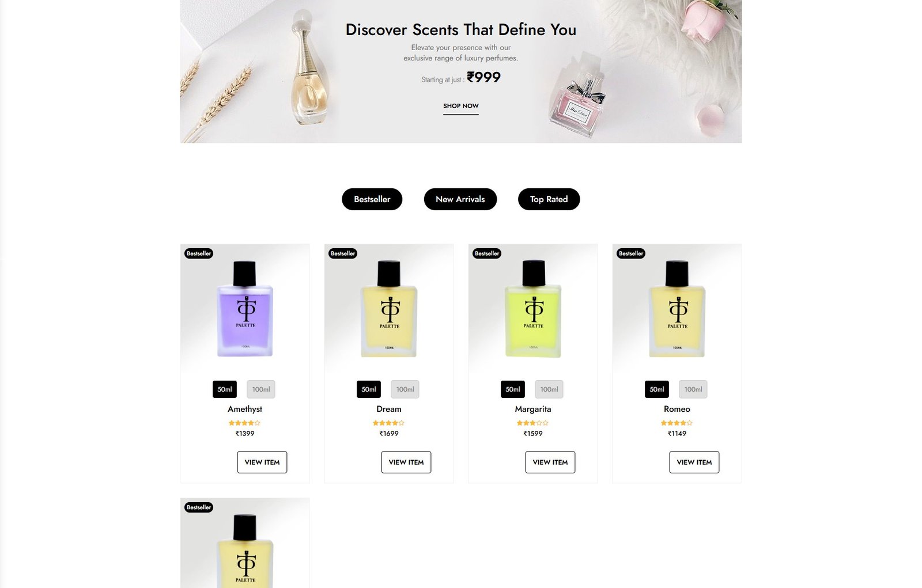Click the SHOP NOW link in banner

460,107
